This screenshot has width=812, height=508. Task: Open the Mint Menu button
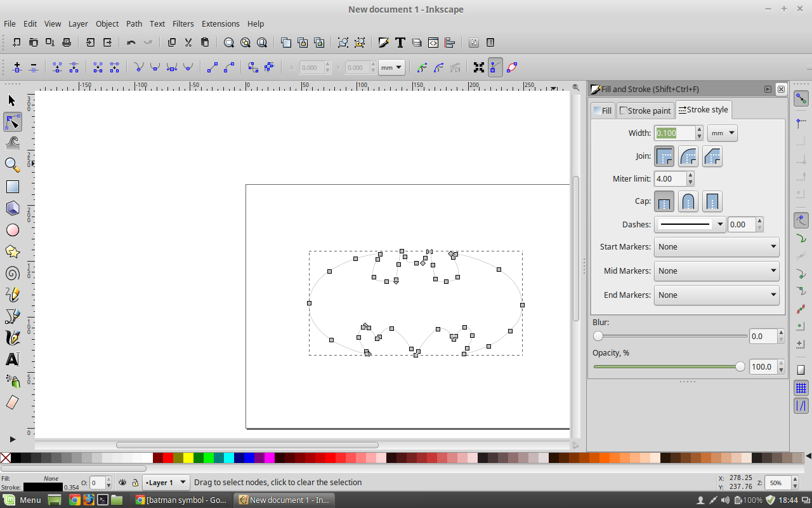[x=23, y=500]
